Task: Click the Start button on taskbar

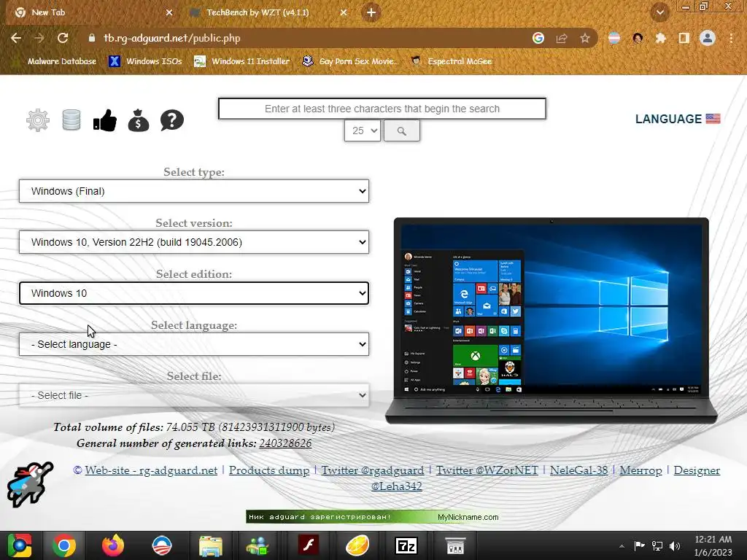Action: click(x=20, y=545)
